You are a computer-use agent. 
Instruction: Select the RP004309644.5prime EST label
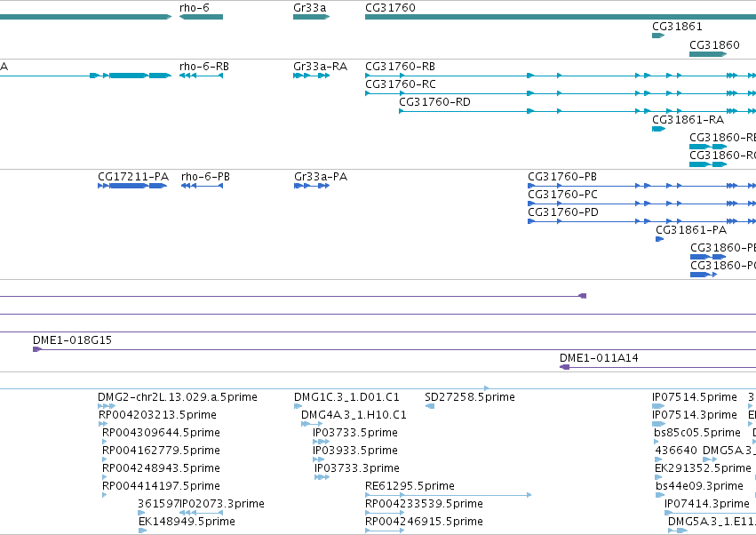pyautogui.click(x=161, y=433)
